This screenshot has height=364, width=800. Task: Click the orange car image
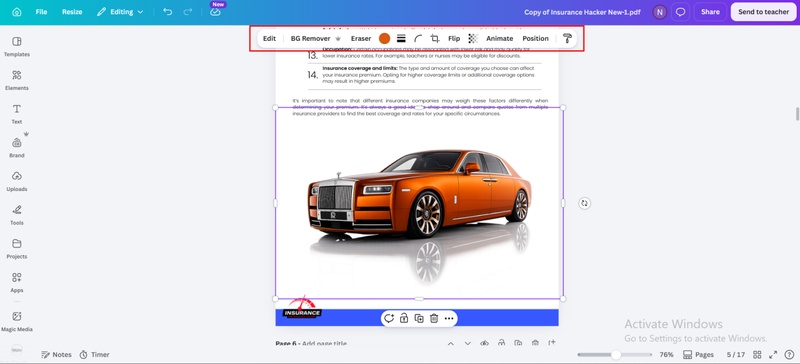point(419,203)
